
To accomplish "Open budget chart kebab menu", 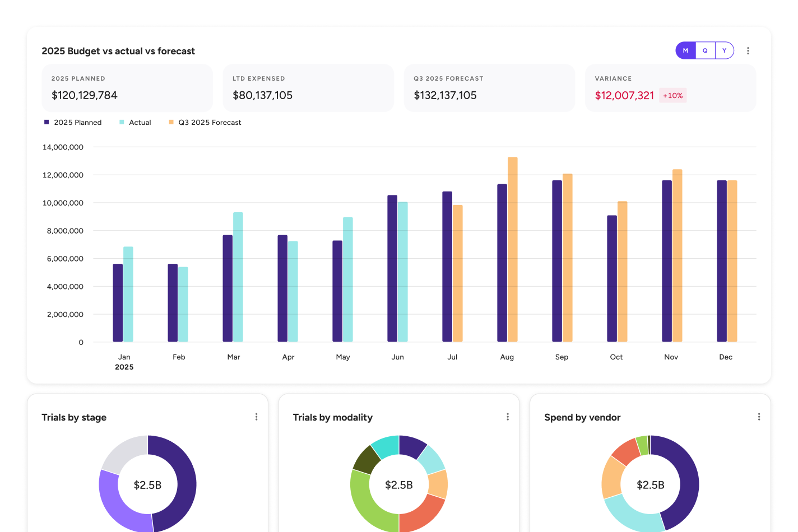I will [748, 51].
